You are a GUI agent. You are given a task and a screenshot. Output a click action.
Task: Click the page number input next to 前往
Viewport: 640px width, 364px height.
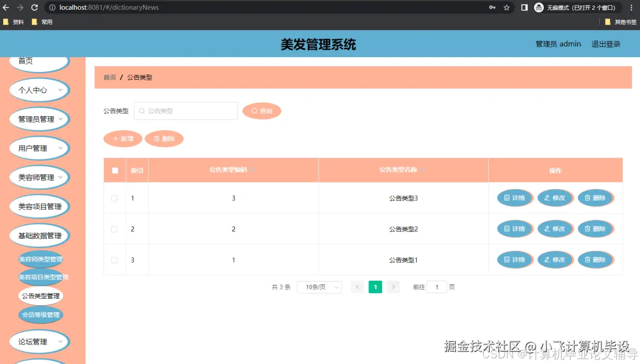(x=437, y=287)
